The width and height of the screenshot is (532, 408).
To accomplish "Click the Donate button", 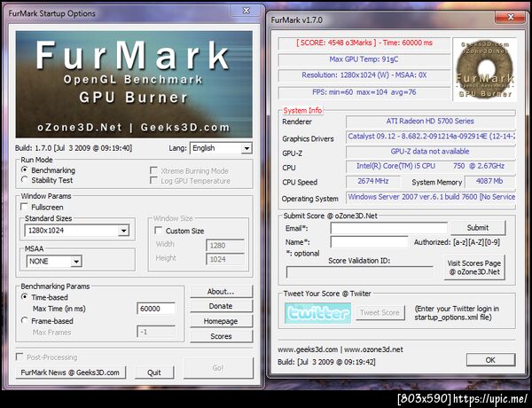I will 221,306.
